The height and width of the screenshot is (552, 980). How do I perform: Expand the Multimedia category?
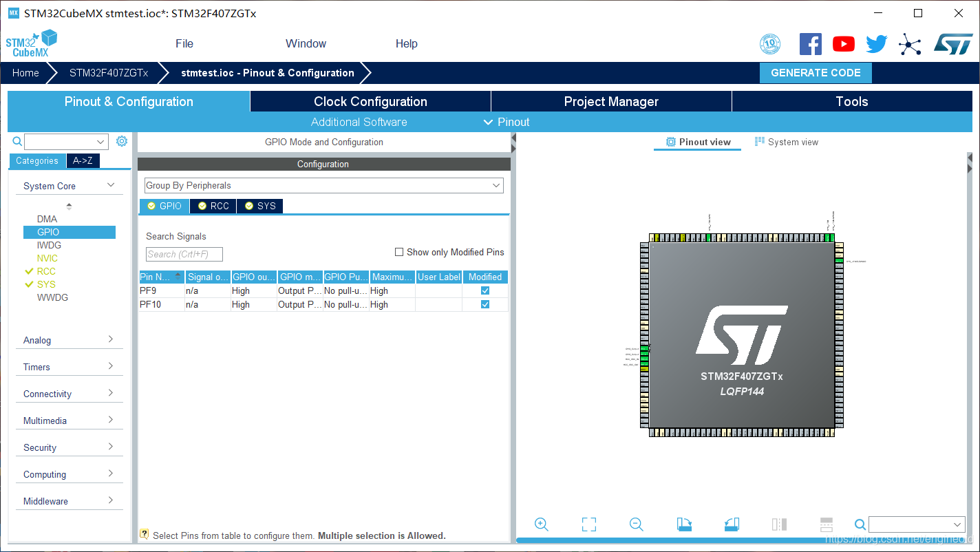(x=111, y=420)
